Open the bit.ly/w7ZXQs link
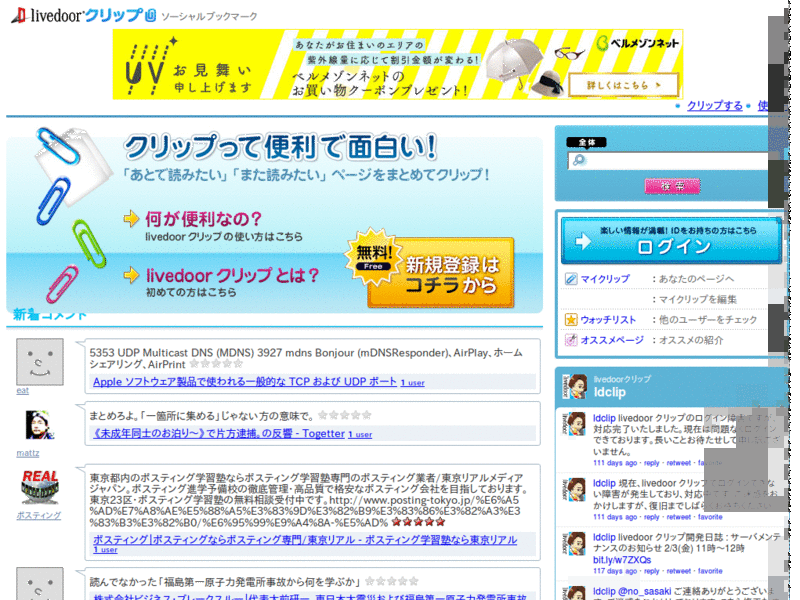The height and width of the screenshot is (600, 800). (622, 560)
